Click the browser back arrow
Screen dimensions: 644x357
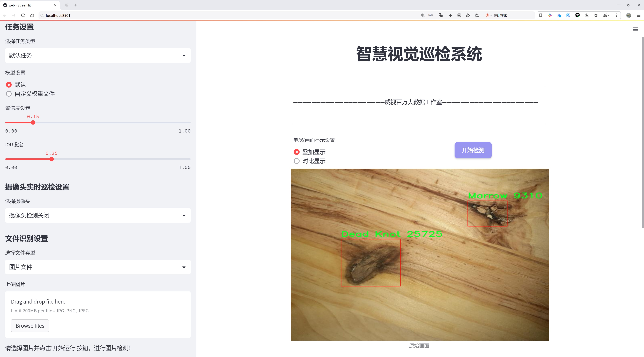click(x=5, y=15)
